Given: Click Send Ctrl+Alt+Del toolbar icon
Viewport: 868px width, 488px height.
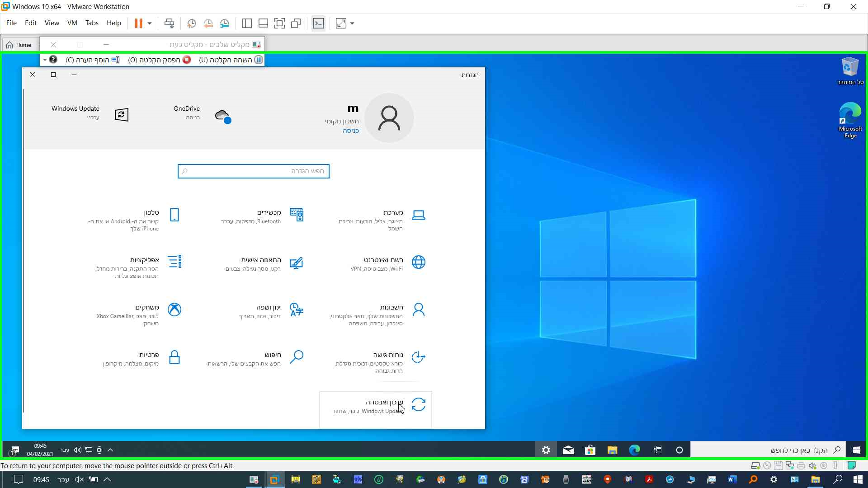Looking at the screenshot, I should tap(169, 23).
